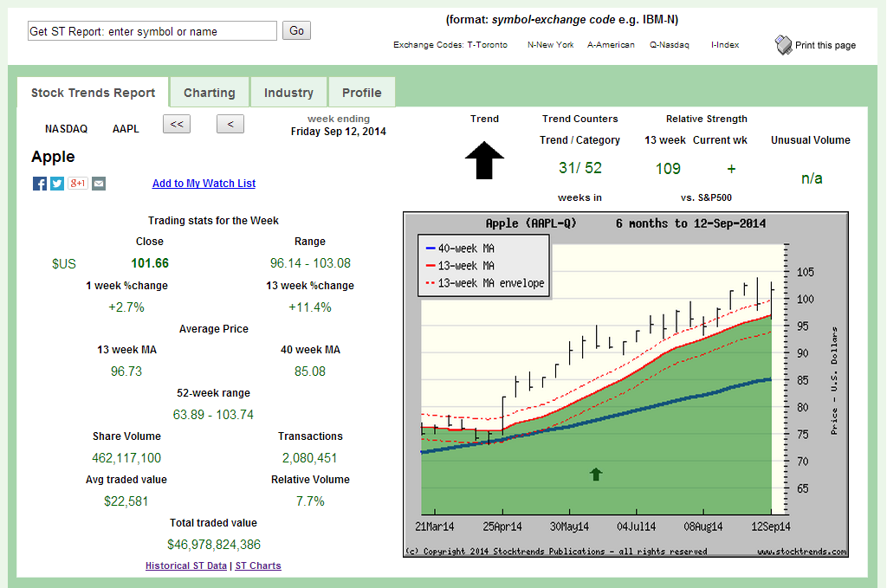Click the relative volume 7.7%
The height and width of the screenshot is (588, 887).
tap(310, 501)
